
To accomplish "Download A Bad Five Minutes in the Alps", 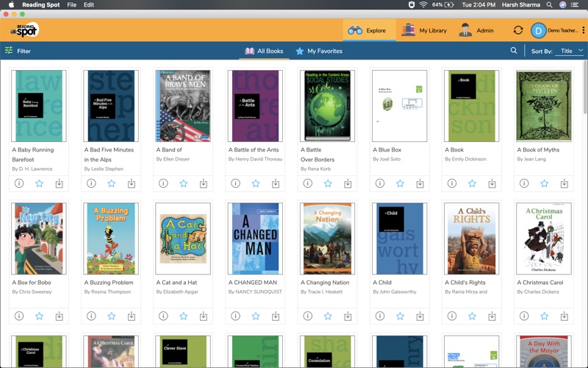I will coord(132,183).
